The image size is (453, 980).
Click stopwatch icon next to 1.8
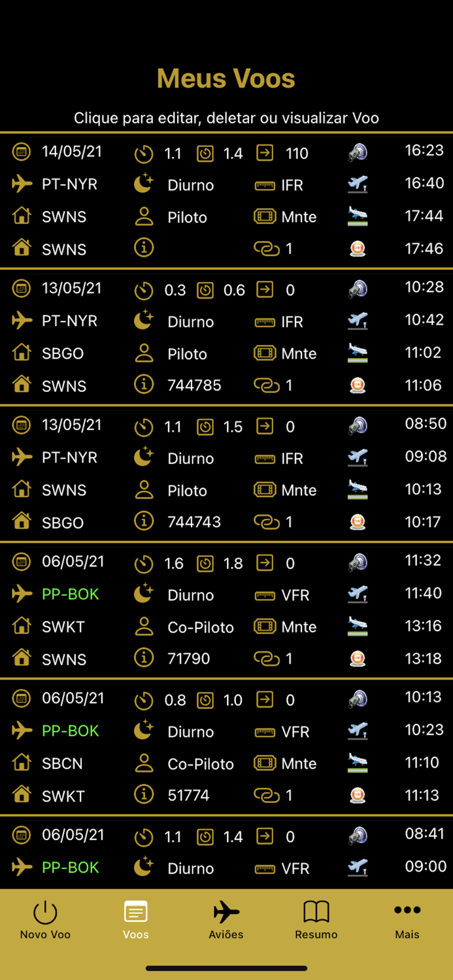point(205,564)
